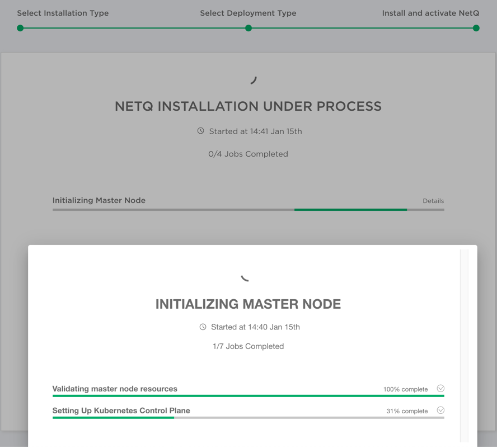Click the Install and activate NetQ step dot
Screen dimensions: 497x448
pyautogui.click(x=476, y=28)
